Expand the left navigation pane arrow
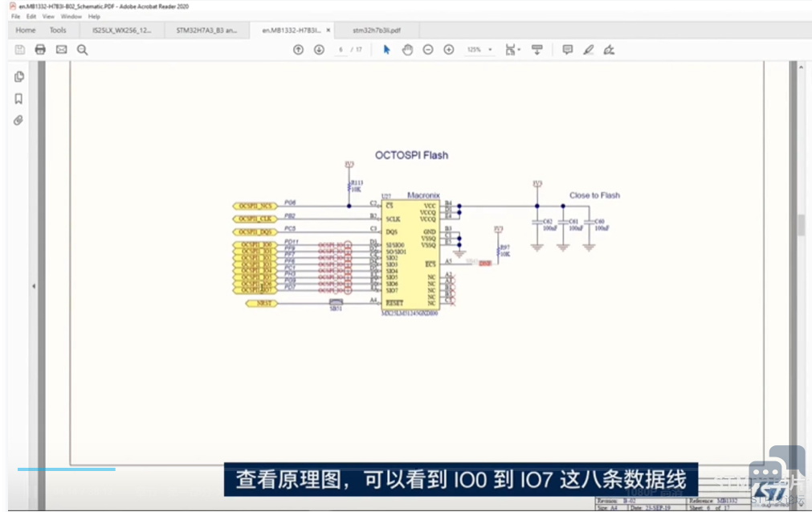Screen dimensions: 812x512 34,286
